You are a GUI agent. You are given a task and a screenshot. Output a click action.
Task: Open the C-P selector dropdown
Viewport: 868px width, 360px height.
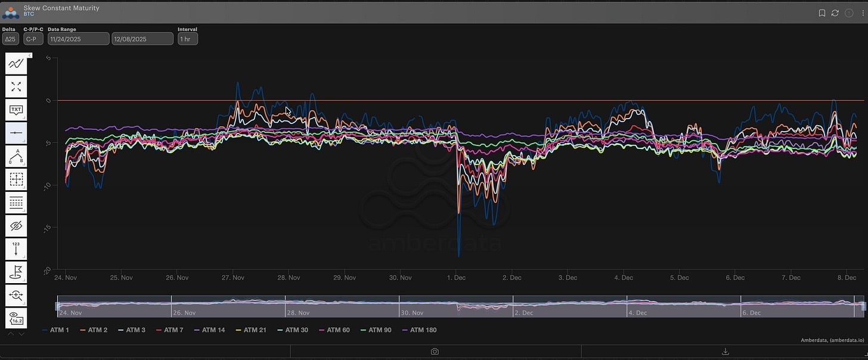coord(32,38)
